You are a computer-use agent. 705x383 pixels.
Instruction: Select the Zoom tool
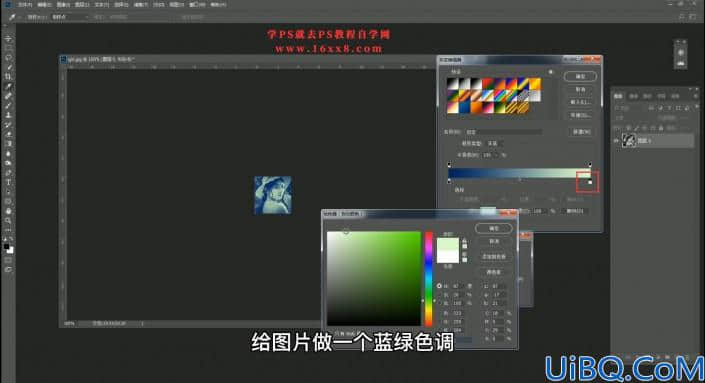coord(8,220)
